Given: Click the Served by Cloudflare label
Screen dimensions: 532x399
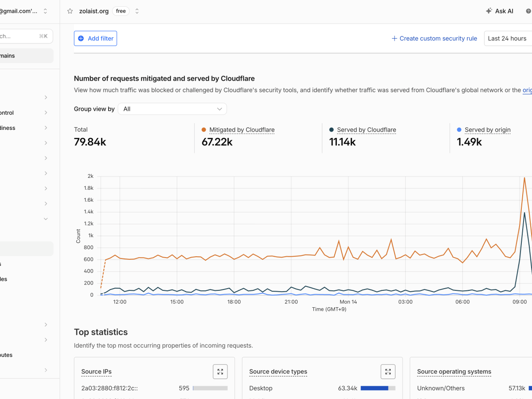Looking at the screenshot, I should pos(367,130).
